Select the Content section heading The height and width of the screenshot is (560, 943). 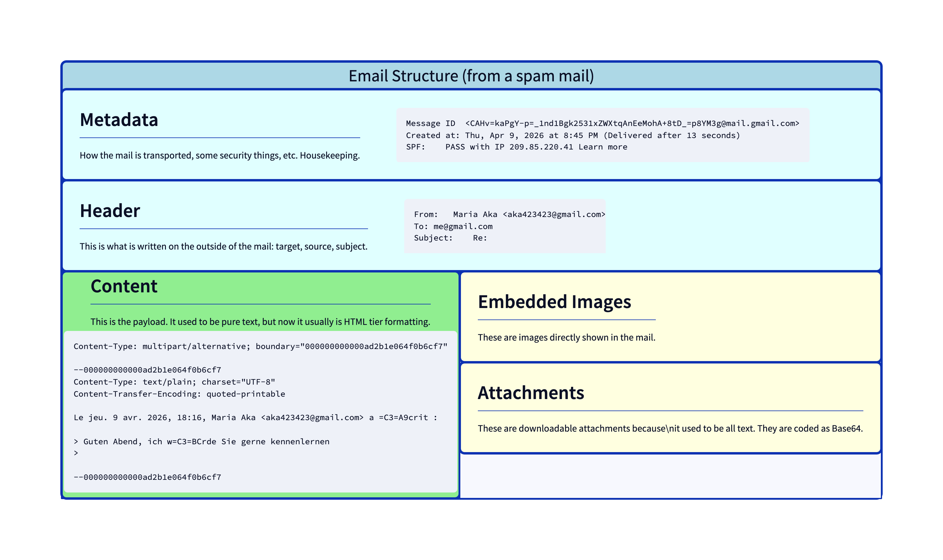124,286
